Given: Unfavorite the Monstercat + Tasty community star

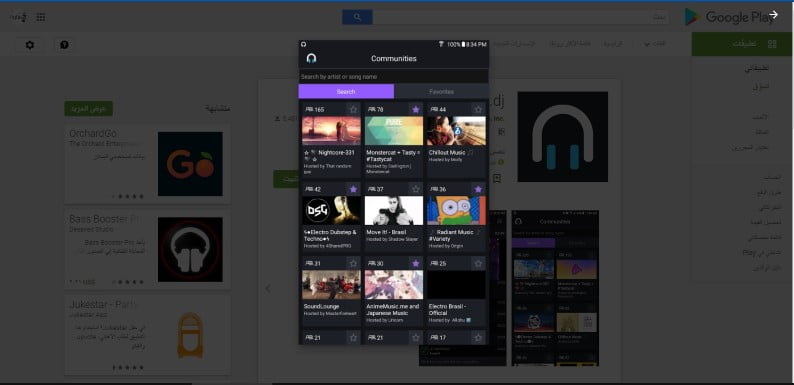Looking at the screenshot, I should point(416,109).
